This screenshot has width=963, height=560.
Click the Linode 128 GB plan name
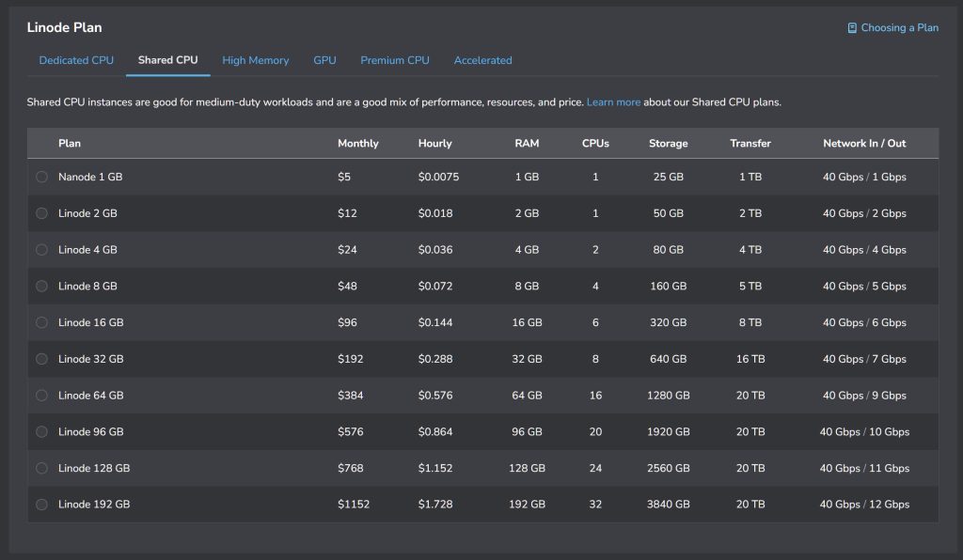[x=94, y=468]
